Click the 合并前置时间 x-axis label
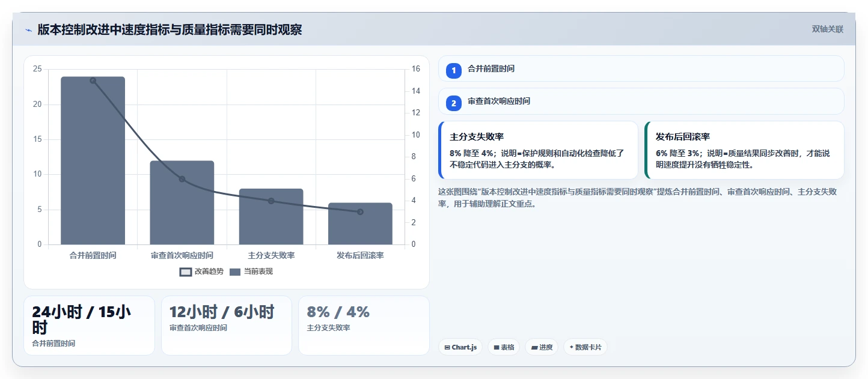 coord(93,255)
